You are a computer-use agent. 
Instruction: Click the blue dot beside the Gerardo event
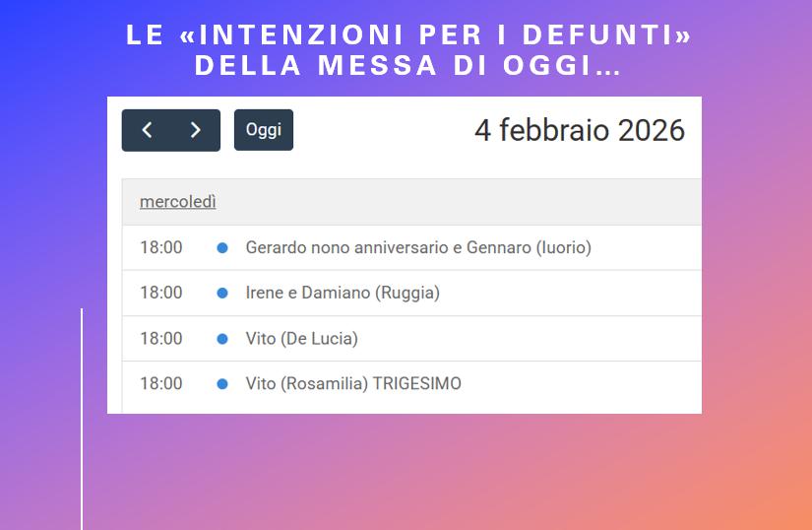[x=222, y=248]
